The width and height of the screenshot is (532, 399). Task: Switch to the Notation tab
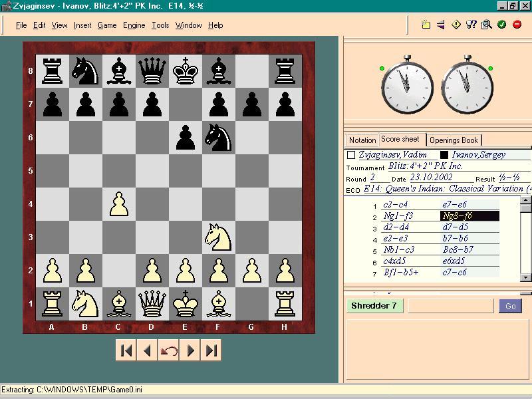(362, 140)
